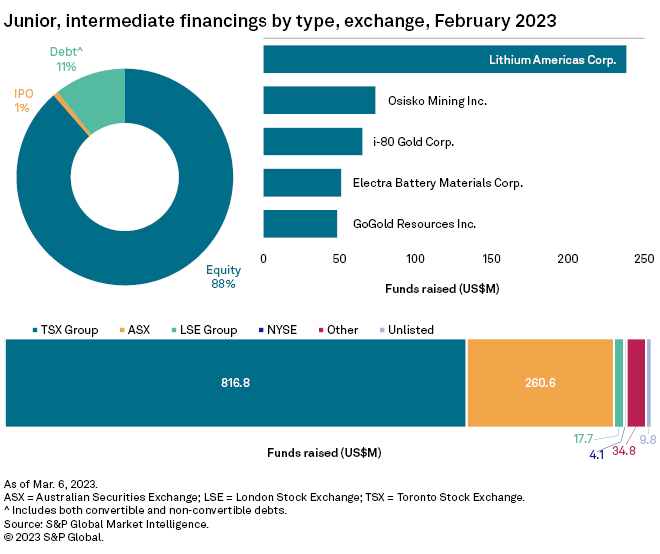
Task: Select the i-80 Gold Corp. bar
Action: point(312,142)
